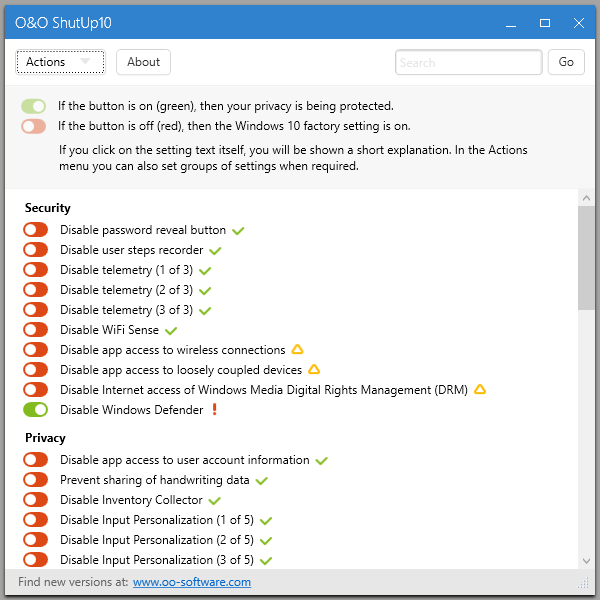Screen dimensions: 600x600
Task: Toggle Disable Inventory Collector switch
Action: (35, 500)
